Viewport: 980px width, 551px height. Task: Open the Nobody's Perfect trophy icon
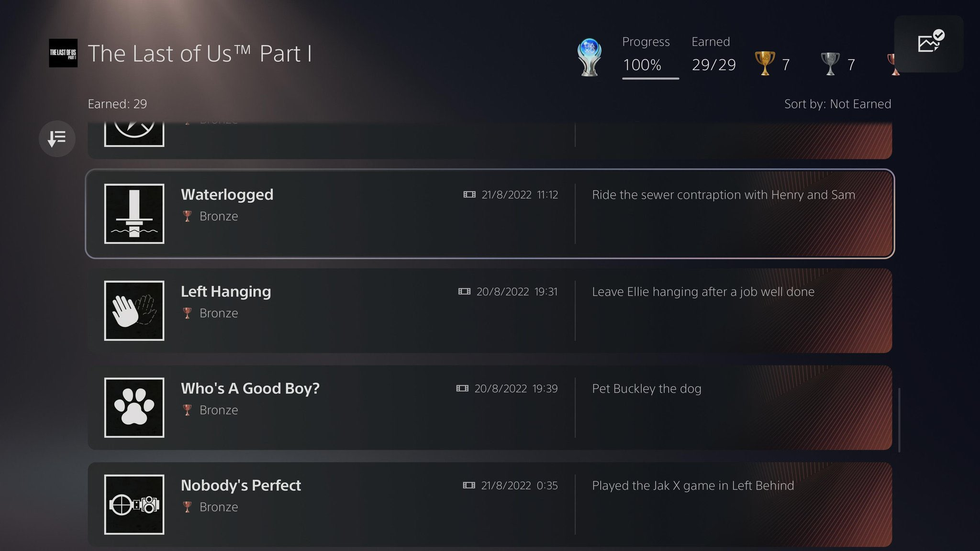(134, 505)
